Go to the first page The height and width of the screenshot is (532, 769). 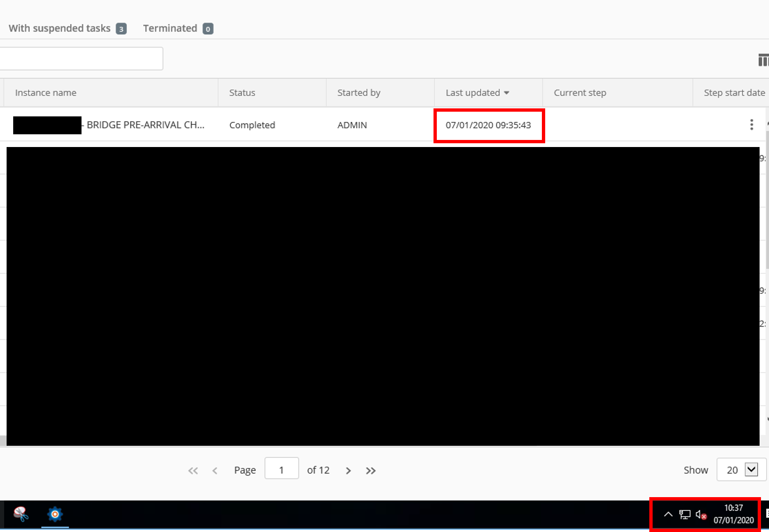193,471
